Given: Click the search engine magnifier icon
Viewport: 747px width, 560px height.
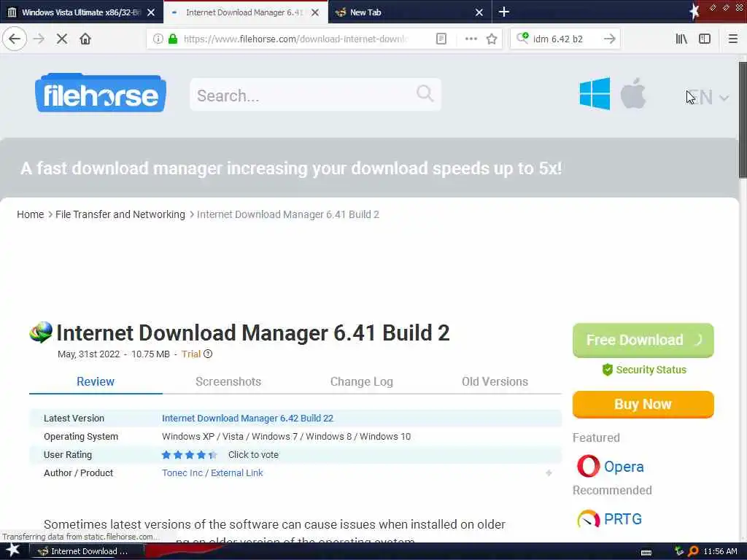Looking at the screenshot, I should click(x=522, y=38).
